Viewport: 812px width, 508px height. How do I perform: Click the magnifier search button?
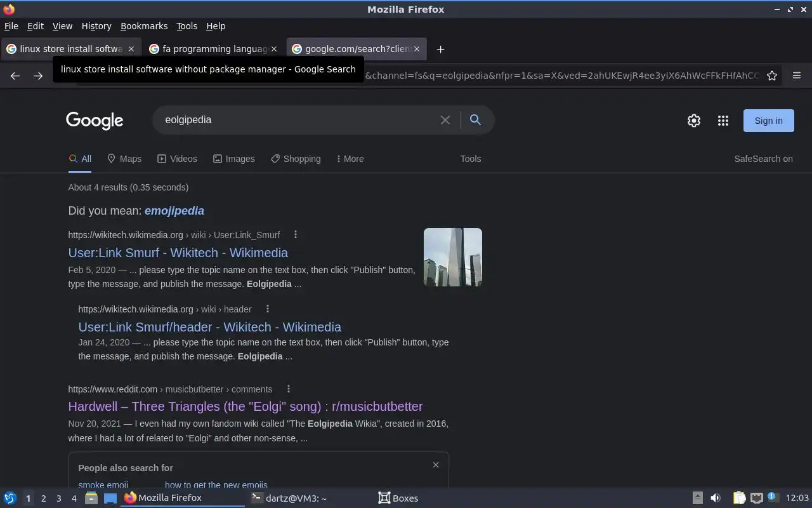(x=475, y=120)
